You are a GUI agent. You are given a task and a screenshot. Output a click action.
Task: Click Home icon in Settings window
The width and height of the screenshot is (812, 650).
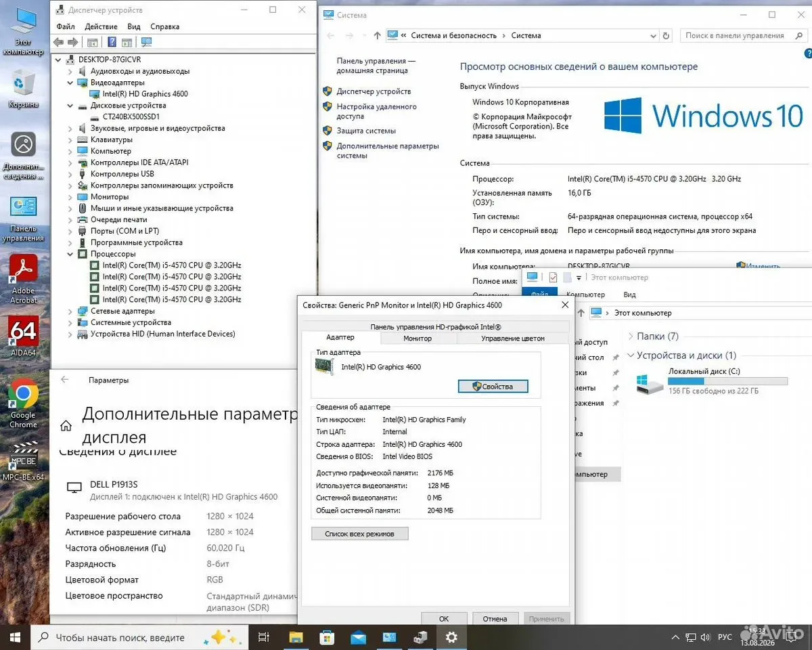(66, 426)
